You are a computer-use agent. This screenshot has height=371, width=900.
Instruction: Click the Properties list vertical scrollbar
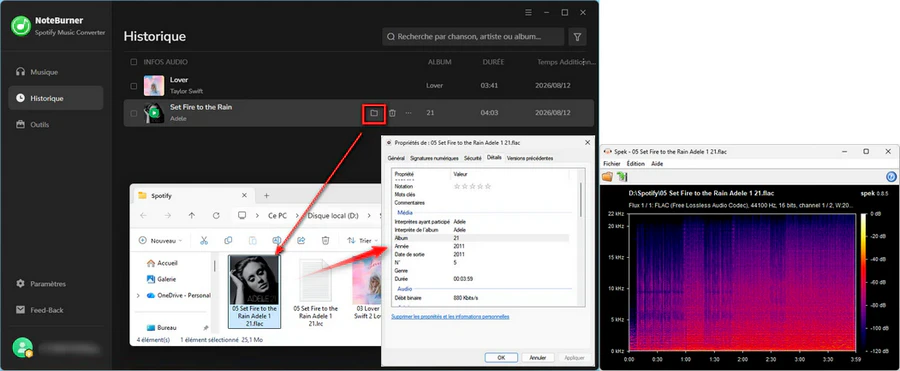coord(581,200)
